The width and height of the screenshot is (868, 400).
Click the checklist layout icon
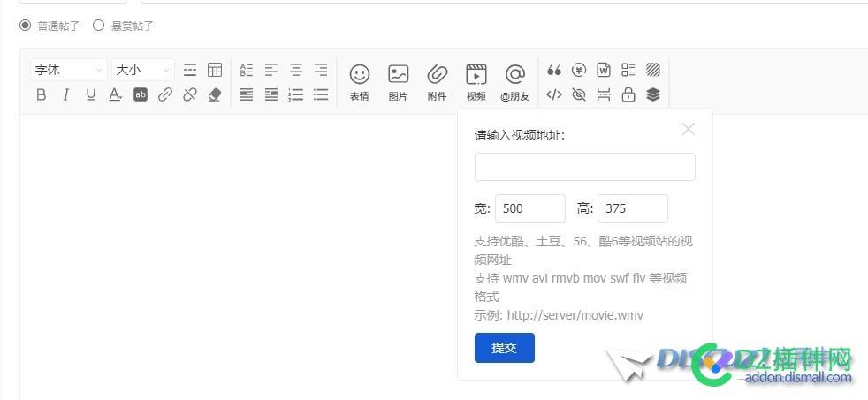[628, 70]
